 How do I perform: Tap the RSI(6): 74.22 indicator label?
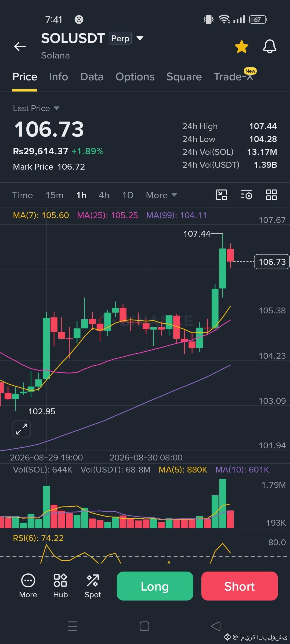38,538
